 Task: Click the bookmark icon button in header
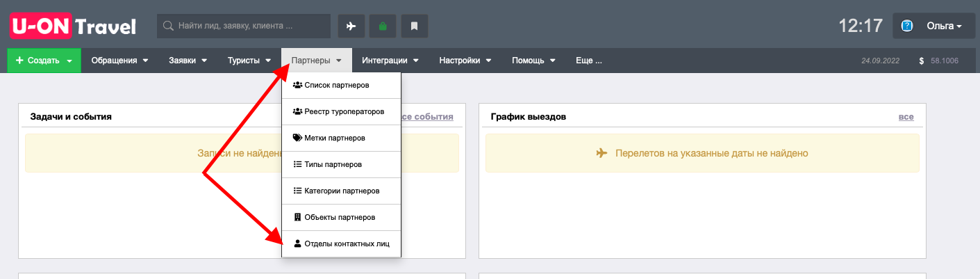pyautogui.click(x=415, y=26)
